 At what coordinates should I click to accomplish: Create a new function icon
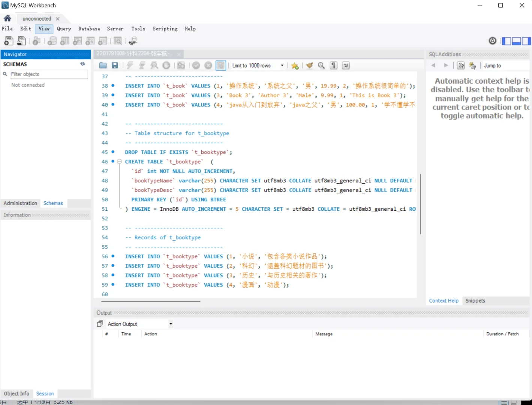pyautogui.click(x=103, y=41)
